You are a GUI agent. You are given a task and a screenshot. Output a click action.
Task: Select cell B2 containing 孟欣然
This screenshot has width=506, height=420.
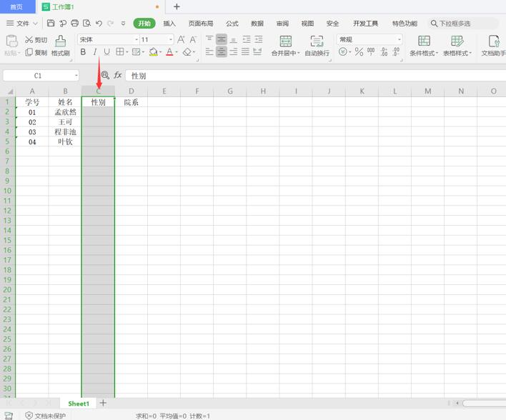point(65,112)
